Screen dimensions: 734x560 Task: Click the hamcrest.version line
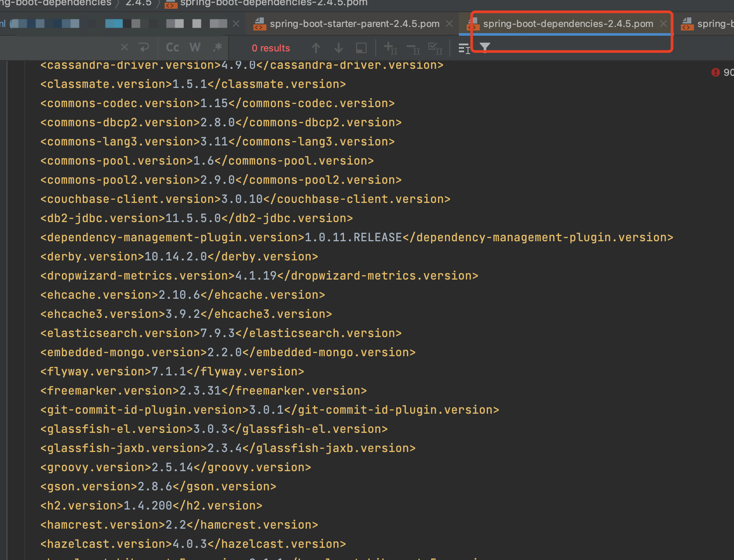pos(179,525)
